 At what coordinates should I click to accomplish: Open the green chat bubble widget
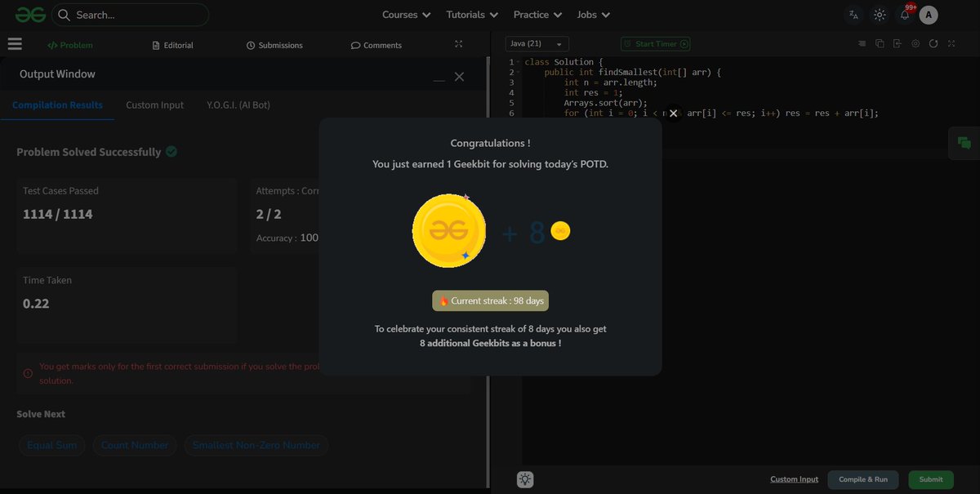[x=964, y=143]
